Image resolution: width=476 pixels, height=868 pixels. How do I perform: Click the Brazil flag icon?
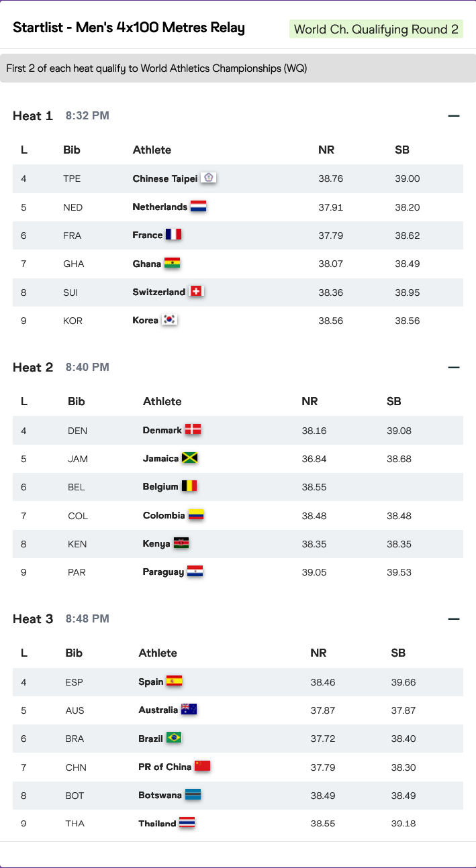174,738
